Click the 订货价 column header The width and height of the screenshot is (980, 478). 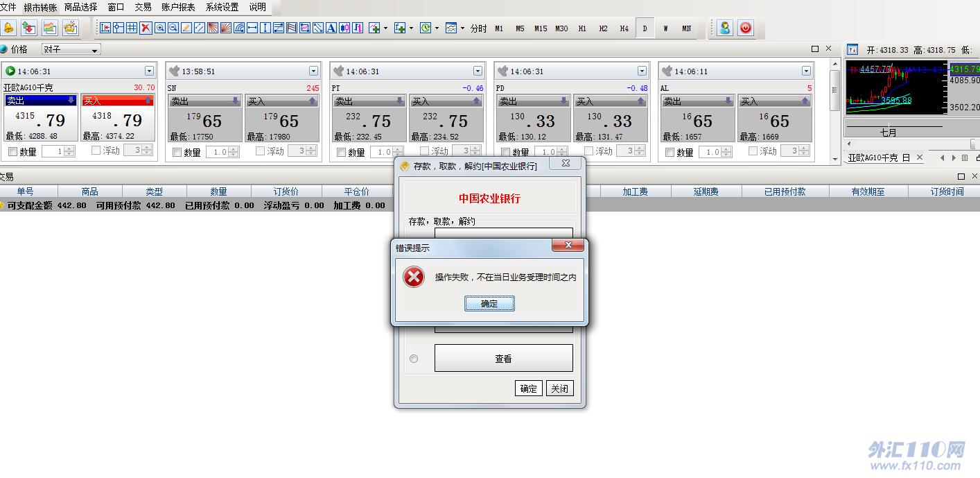(286, 191)
